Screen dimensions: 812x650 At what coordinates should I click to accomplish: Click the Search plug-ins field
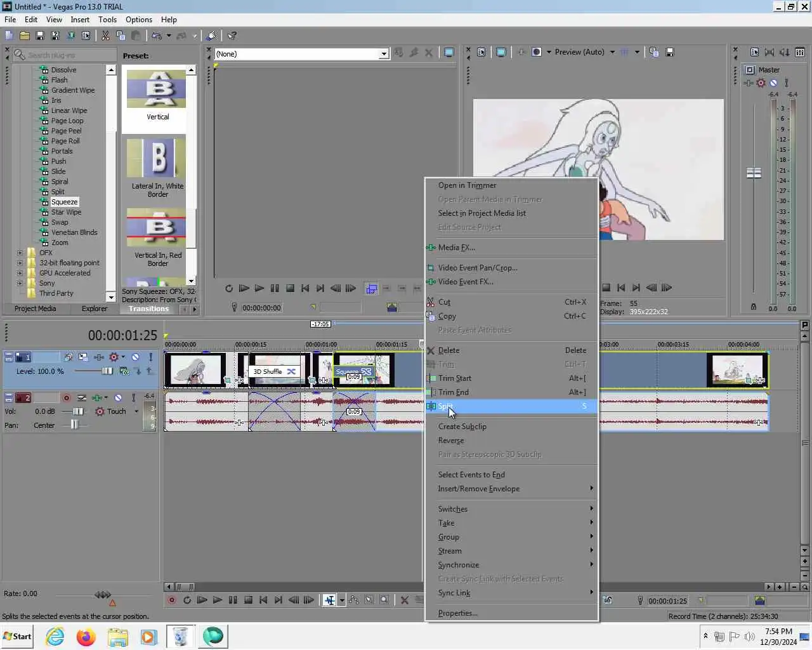(x=65, y=55)
